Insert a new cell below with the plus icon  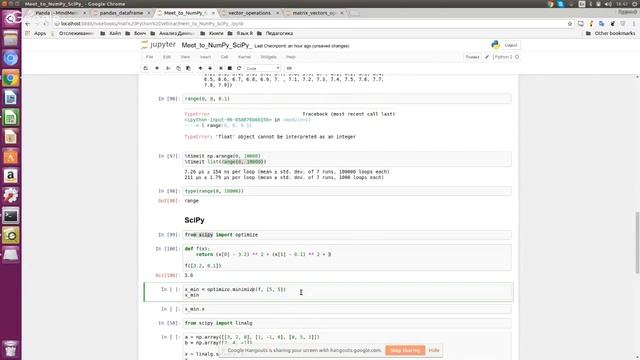click(157, 68)
